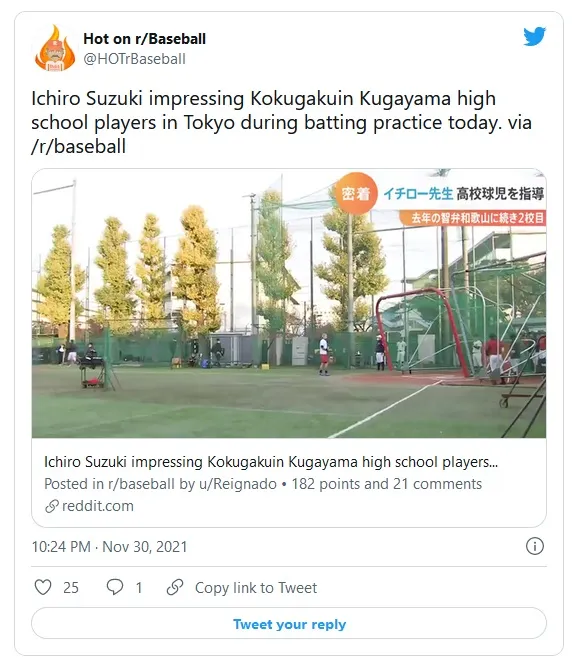Open the Hot on r/Baseball display name
Screen dimensions: 579x668
pyautogui.click(x=144, y=39)
